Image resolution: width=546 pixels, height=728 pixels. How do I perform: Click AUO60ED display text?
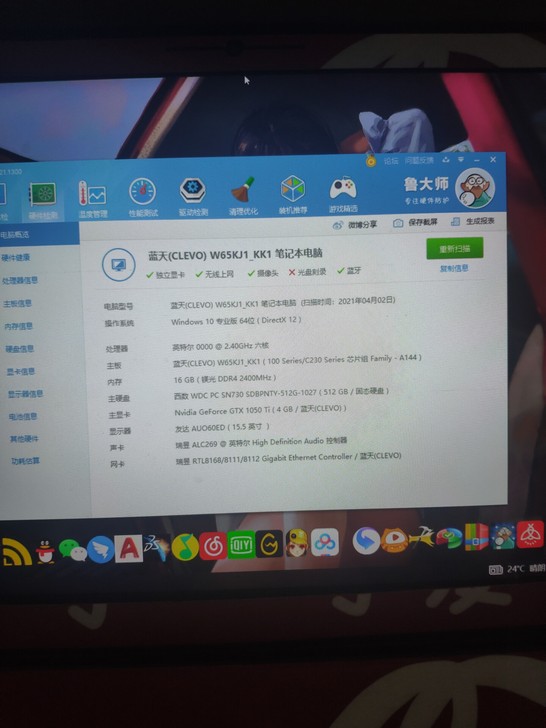222,428
